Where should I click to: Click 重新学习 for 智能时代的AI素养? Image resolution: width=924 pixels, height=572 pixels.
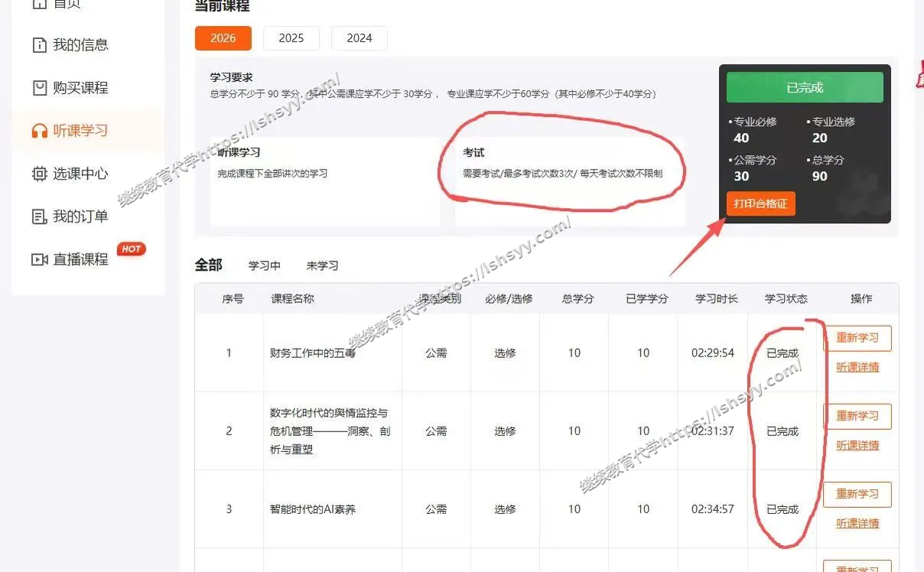[857, 494]
